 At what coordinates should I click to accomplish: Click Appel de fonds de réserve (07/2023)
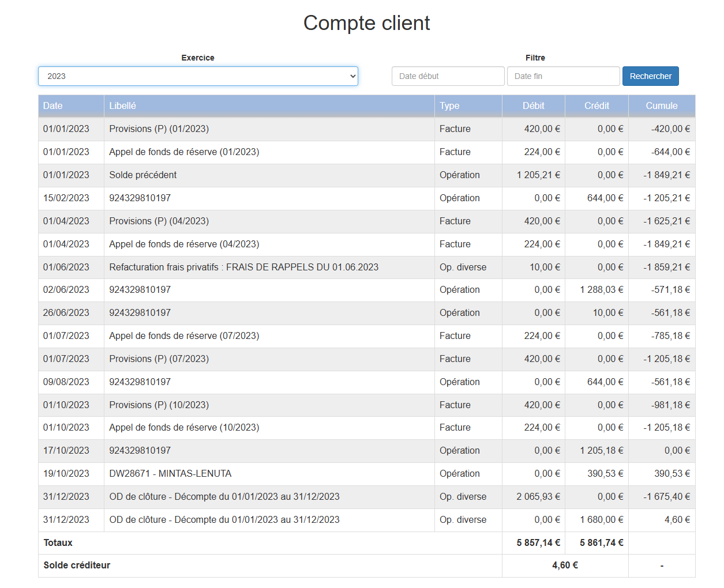184,336
